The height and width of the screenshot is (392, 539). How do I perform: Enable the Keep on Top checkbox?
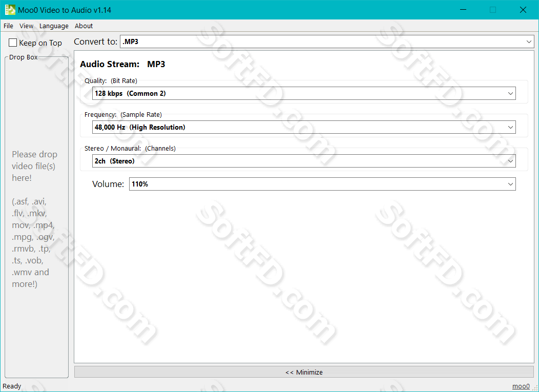click(x=13, y=43)
